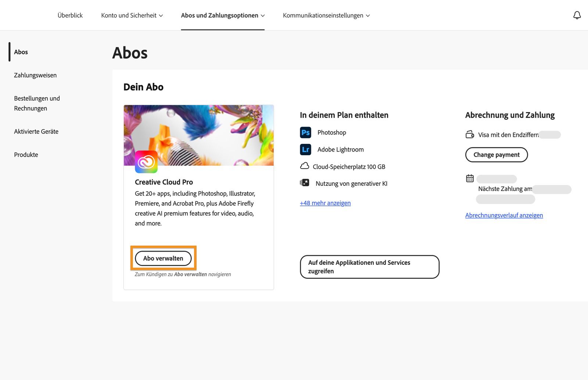Open Produkte in the sidebar
Screen dimensions: 588x380
[x=26, y=155]
